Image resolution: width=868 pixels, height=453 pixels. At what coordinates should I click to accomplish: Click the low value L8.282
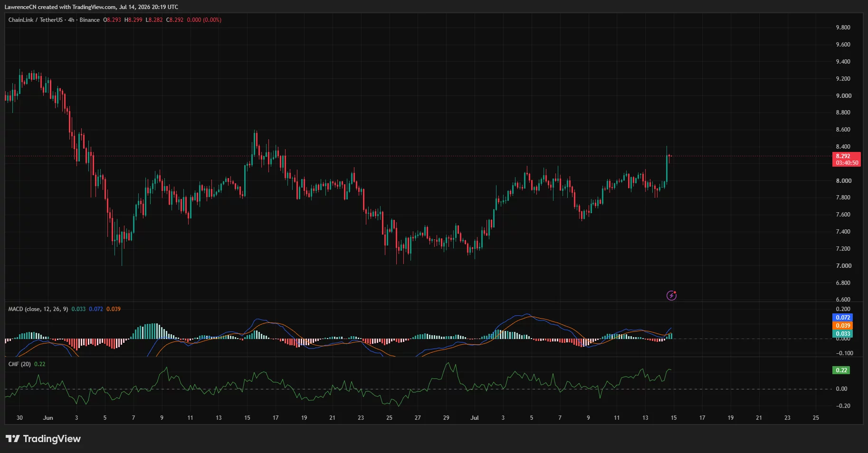click(154, 20)
